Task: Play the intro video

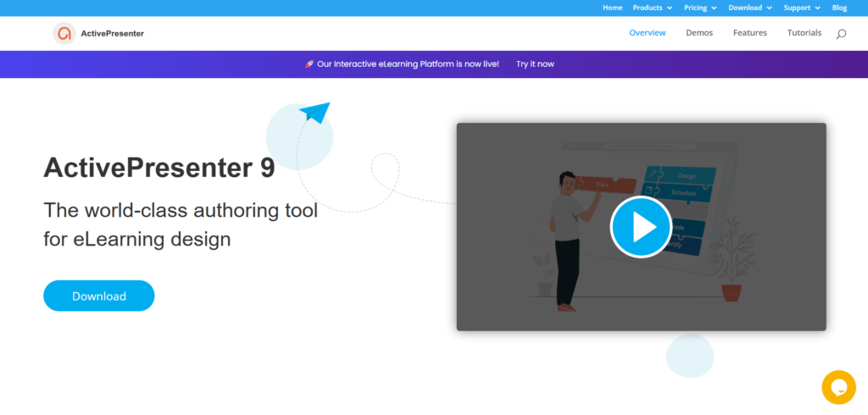Action: [641, 227]
